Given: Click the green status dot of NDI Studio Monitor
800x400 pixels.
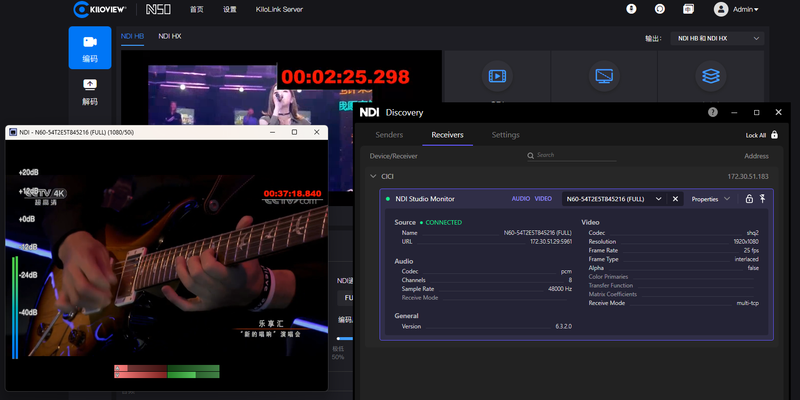Looking at the screenshot, I should (x=388, y=199).
